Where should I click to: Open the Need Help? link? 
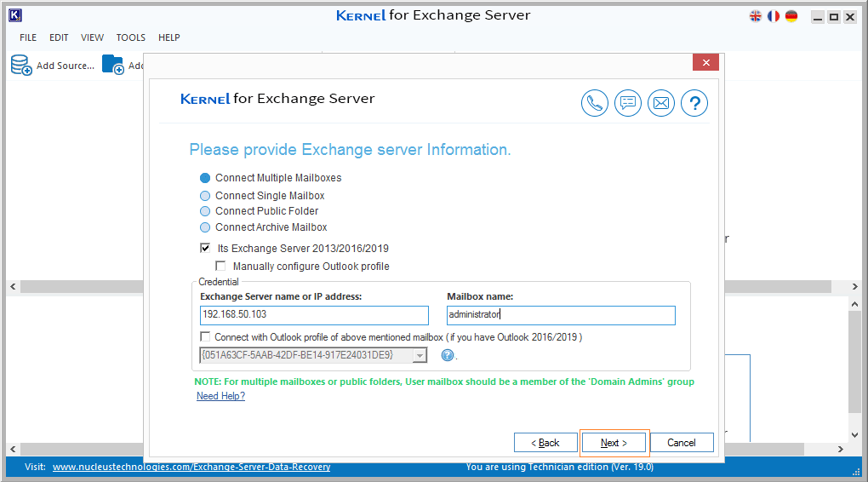pyautogui.click(x=221, y=396)
